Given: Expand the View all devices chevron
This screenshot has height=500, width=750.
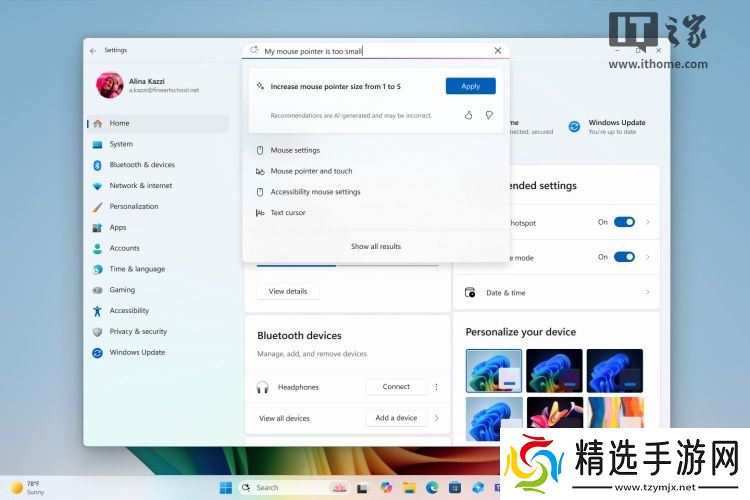Looking at the screenshot, I should 436,418.
